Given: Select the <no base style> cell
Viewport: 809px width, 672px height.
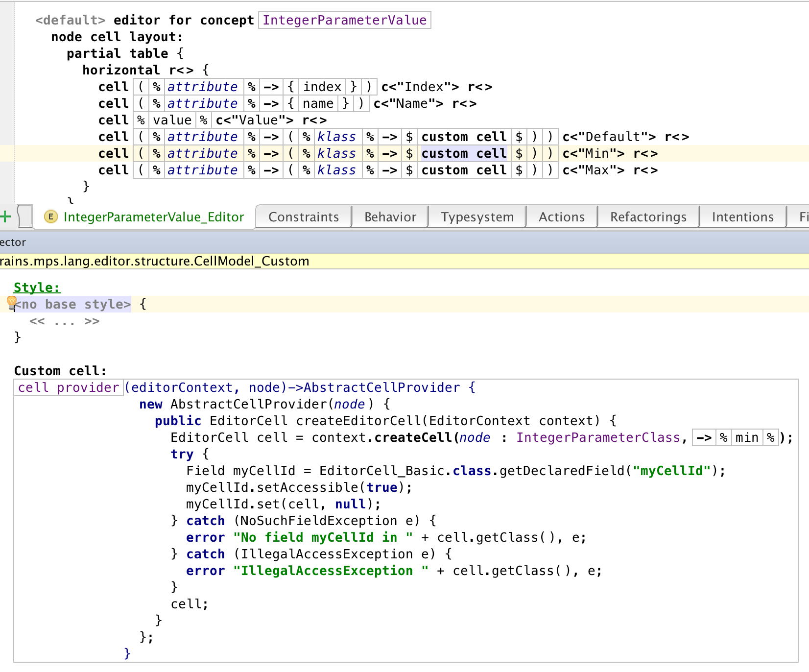Looking at the screenshot, I should coord(73,304).
